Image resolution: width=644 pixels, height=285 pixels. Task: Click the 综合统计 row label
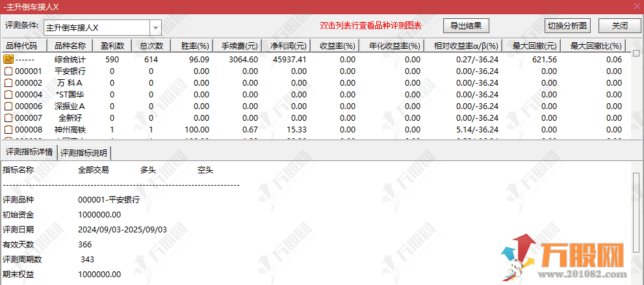[x=70, y=60]
